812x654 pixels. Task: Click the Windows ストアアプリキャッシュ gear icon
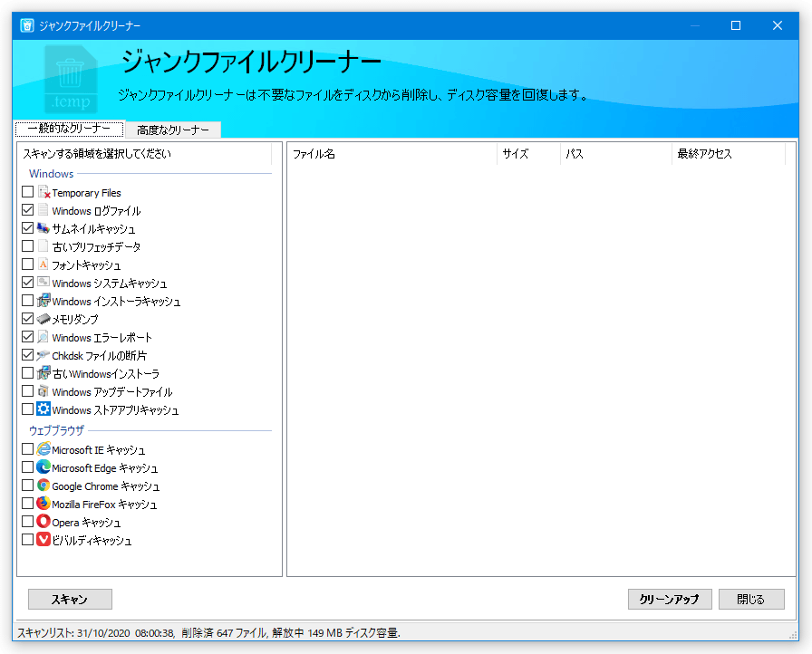click(x=43, y=409)
